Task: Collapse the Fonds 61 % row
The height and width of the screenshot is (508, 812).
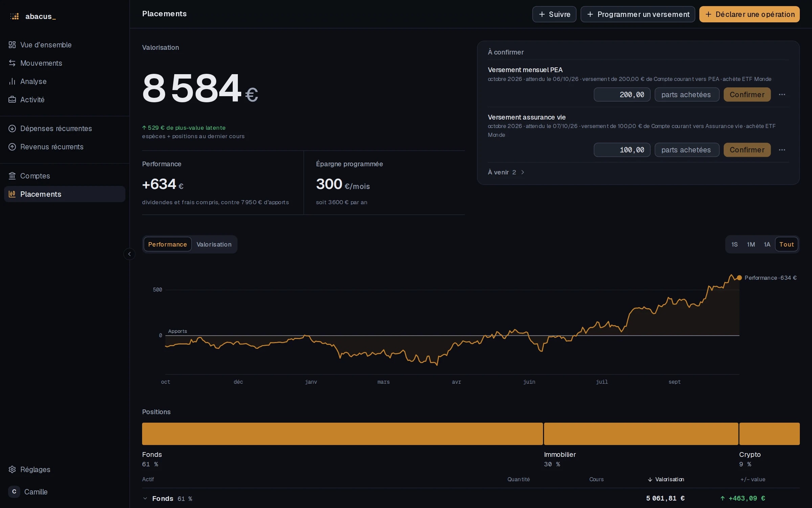Action: [145, 499]
